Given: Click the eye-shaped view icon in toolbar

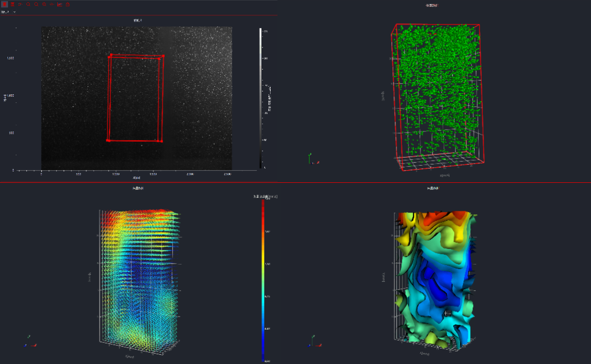Looking at the screenshot, I should coord(52,4).
